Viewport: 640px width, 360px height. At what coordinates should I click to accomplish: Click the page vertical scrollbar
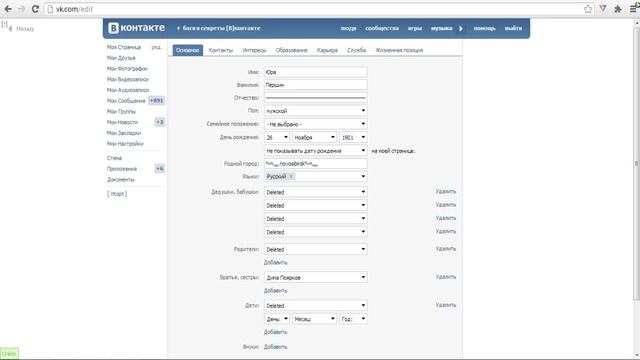tap(637, 163)
